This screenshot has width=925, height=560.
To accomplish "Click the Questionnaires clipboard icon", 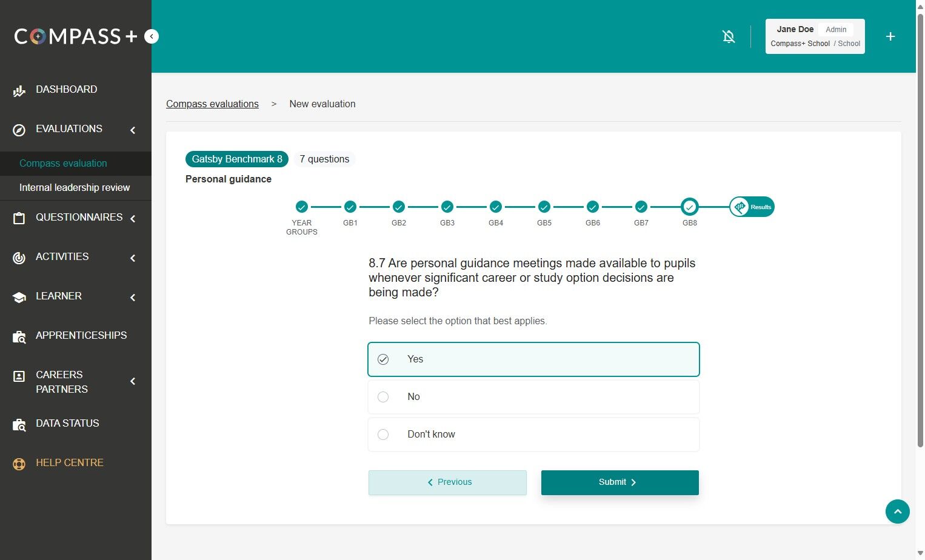I will (19, 219).
